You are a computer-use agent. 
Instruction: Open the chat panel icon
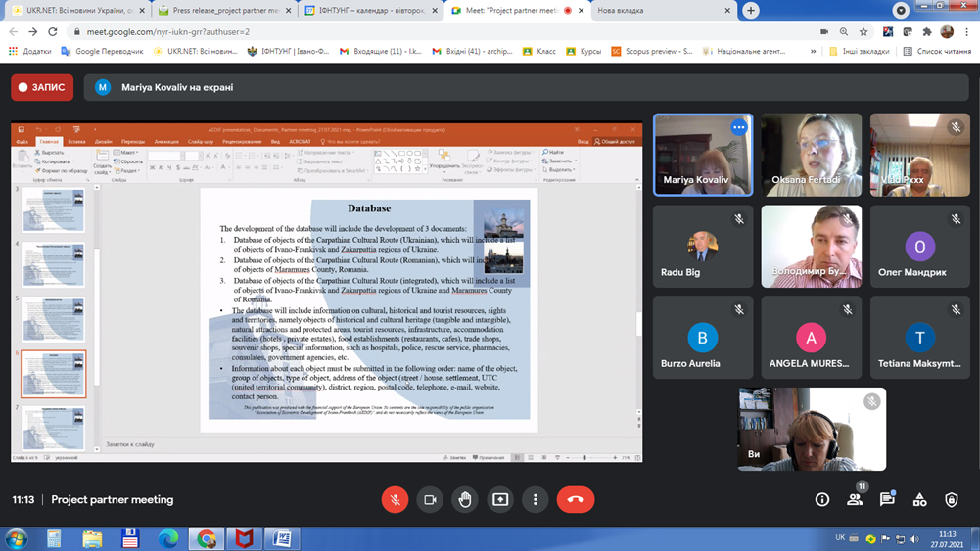887,500
